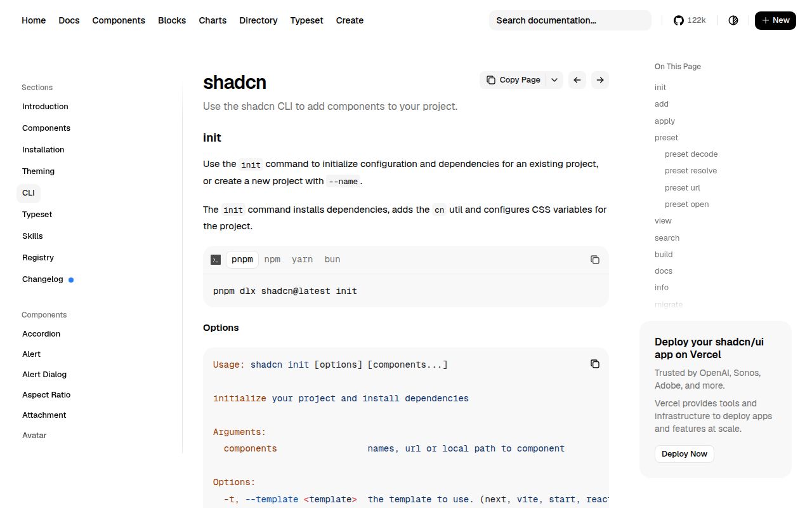Viewport: 812px width, 508px height.
Task: Jump to info in On This Page
Action: (662, 288)
